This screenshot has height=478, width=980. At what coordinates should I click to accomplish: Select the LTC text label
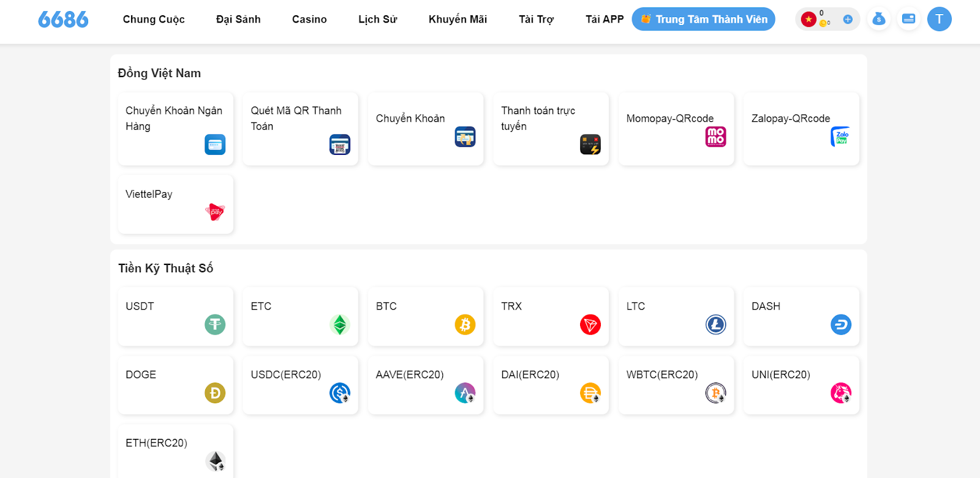[636, 306]
